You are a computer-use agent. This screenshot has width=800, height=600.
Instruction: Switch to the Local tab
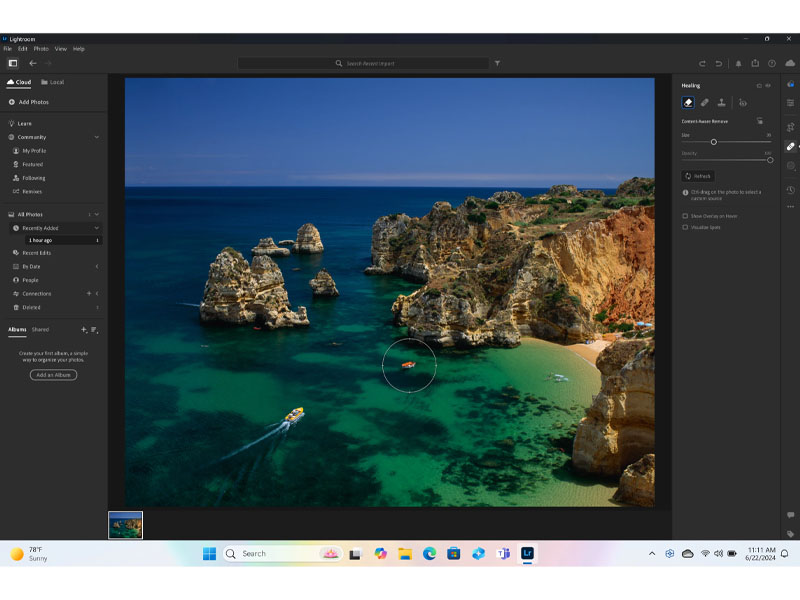53,82
